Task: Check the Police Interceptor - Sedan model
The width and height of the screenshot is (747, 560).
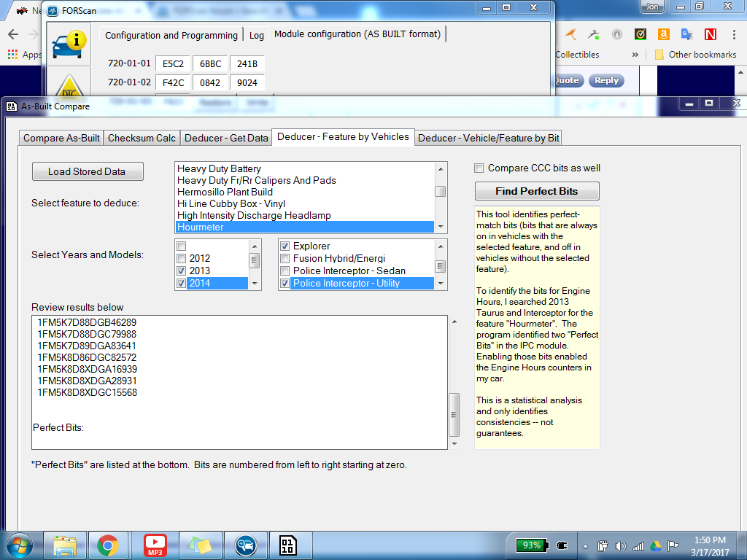Action: click(x=285, y=271)
